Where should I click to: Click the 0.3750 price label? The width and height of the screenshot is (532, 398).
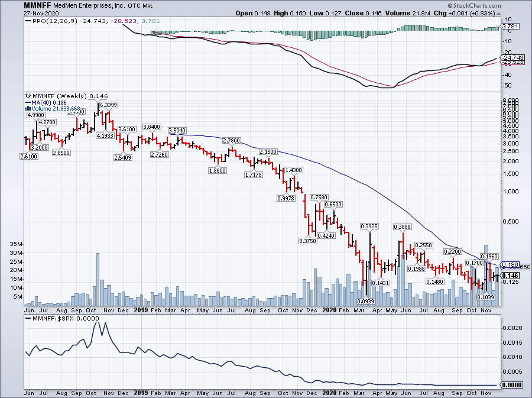click(308, 241)
